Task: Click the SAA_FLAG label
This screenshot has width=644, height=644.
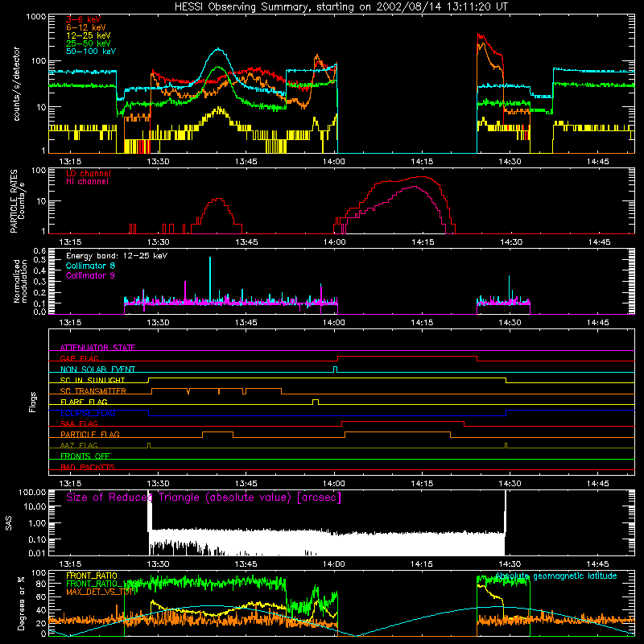Action: click(79, 423)
